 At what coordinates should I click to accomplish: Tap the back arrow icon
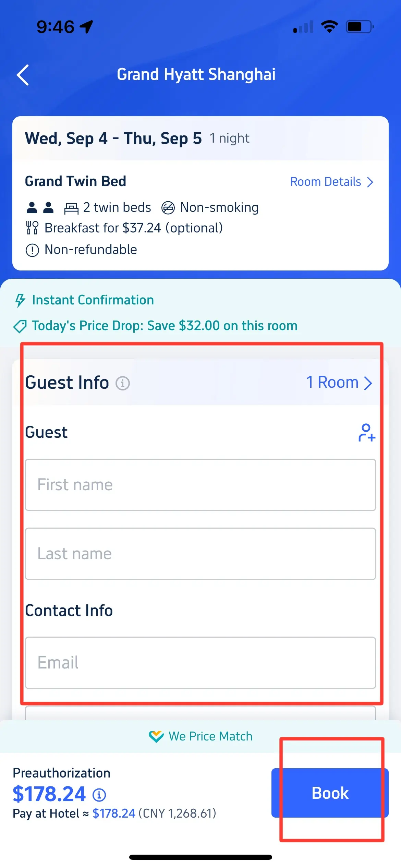tap(23, 75)
